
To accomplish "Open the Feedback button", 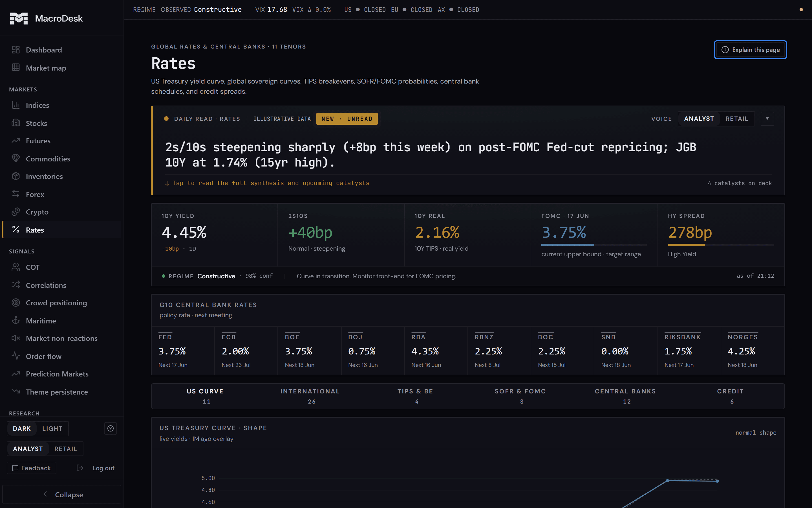I will (x=32, y=468).
